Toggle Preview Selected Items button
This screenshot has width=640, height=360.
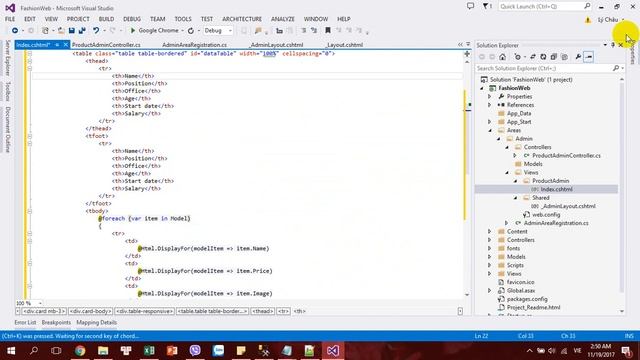(x=589, y=57)
